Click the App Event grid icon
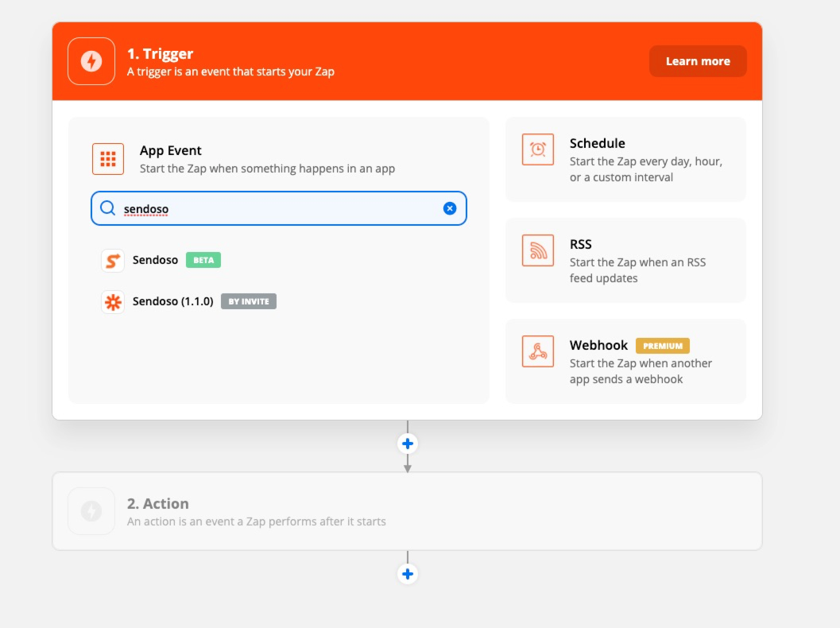The width and height of the screenshot is (840, 628). (x=108, y=159)
